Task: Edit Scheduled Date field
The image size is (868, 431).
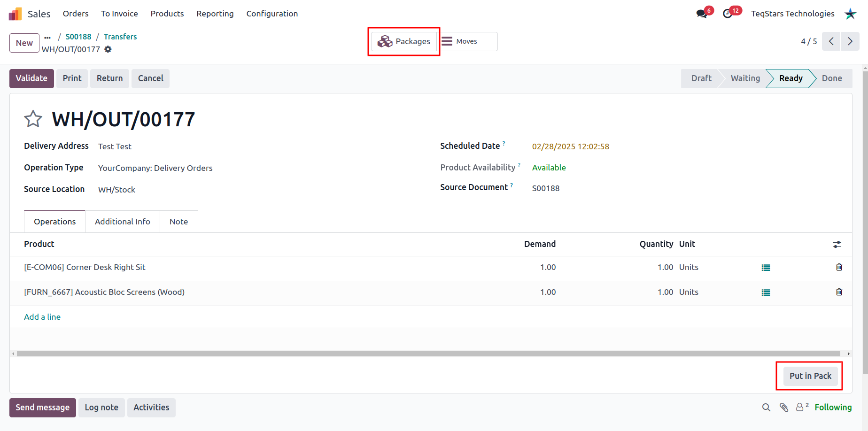Action: coord(570,146)
